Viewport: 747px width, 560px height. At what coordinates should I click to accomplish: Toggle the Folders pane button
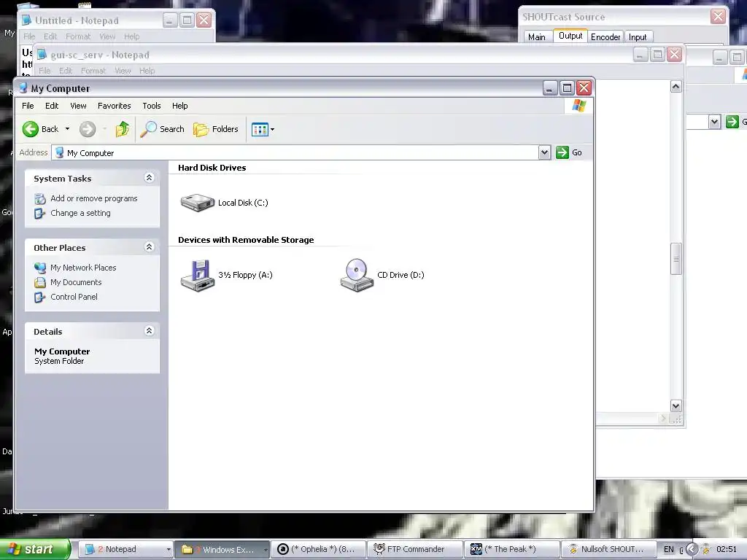[x=216, y=129]
